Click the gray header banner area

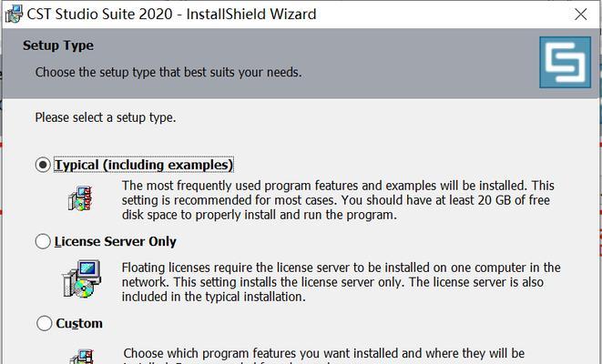point(269,64)
